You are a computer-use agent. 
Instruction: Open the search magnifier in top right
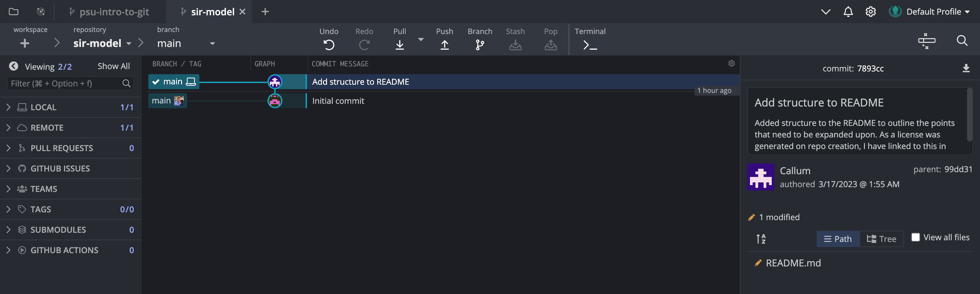click(x=962, y=40)
